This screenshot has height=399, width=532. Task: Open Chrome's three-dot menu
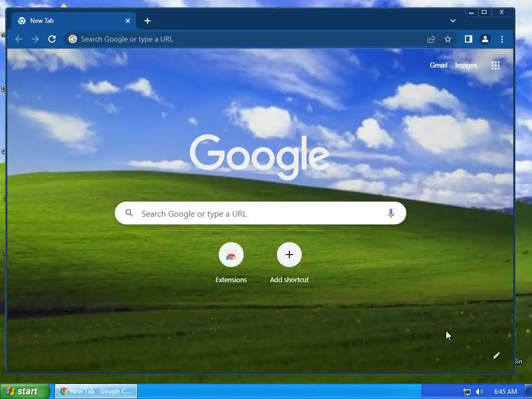pyautogui.click(x=502, y=39)
